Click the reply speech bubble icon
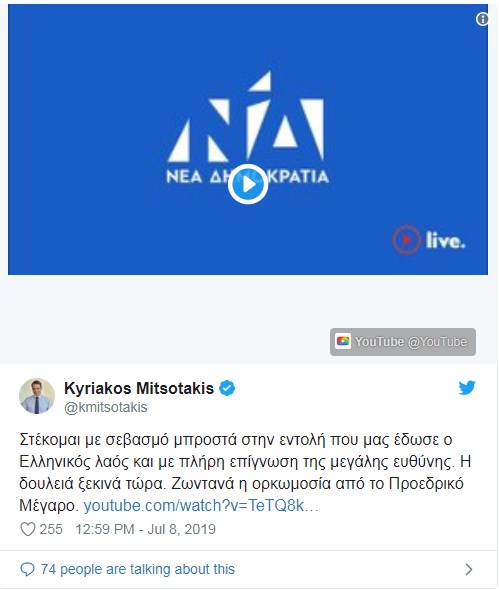The width and height of the screenshot is (499, 590). click(27, 570)
